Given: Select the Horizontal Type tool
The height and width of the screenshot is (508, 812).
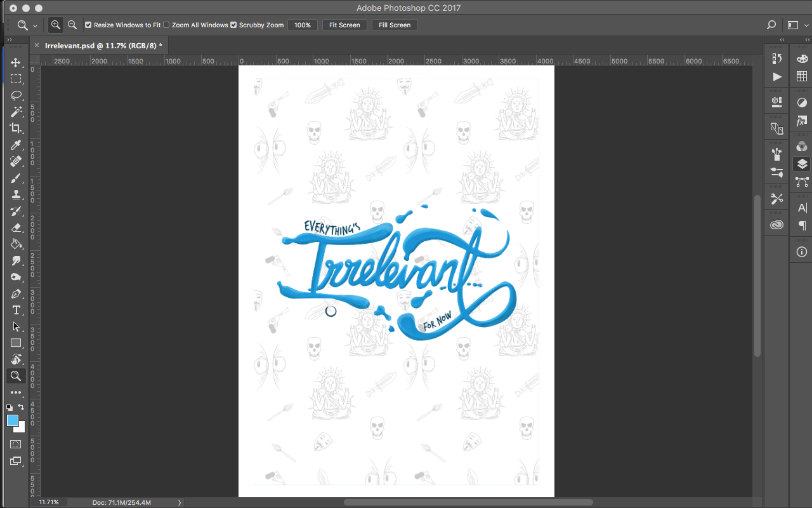Looking at the screenshot, I should [16, 310].
